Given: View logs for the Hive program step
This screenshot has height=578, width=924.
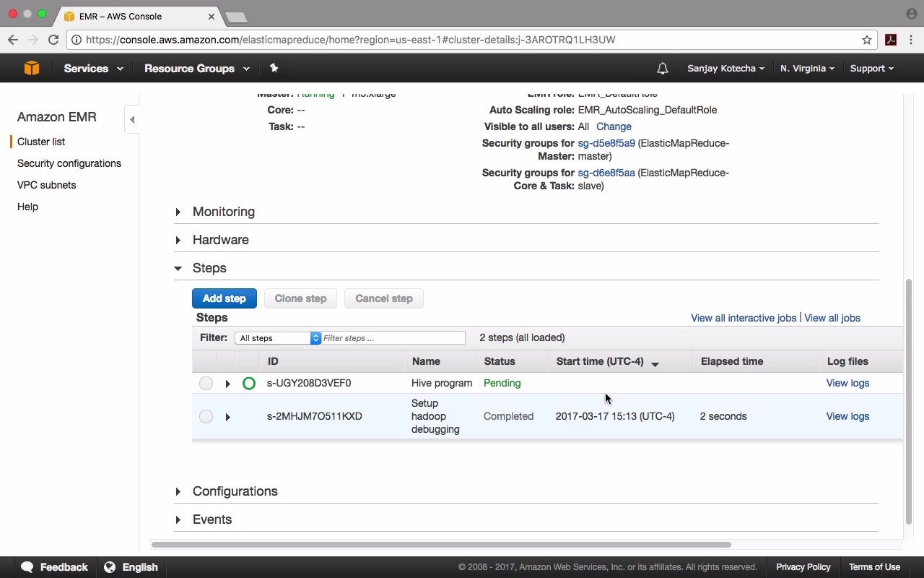Looking at the screenshot, I should 847,384.
